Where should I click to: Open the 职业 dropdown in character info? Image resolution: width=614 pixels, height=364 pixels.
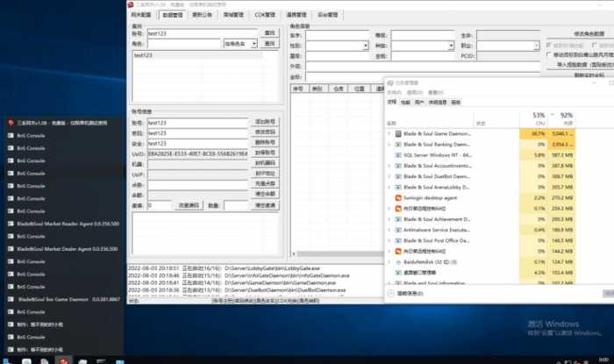coord(537,46)
